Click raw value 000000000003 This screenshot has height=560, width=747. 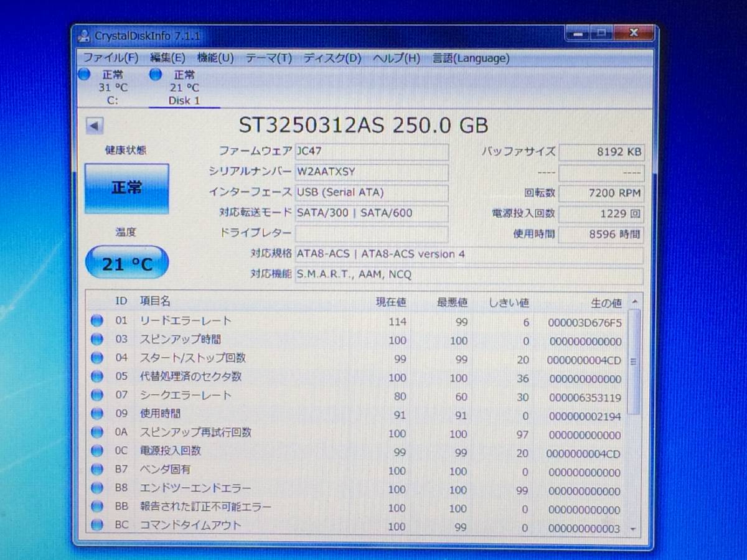(x=585, y=528)
